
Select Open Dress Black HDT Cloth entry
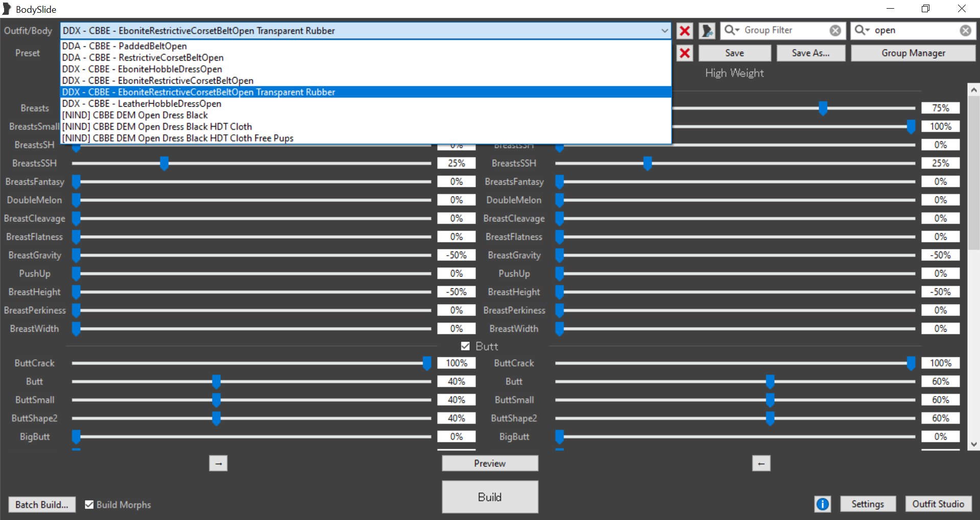(366, 127)
